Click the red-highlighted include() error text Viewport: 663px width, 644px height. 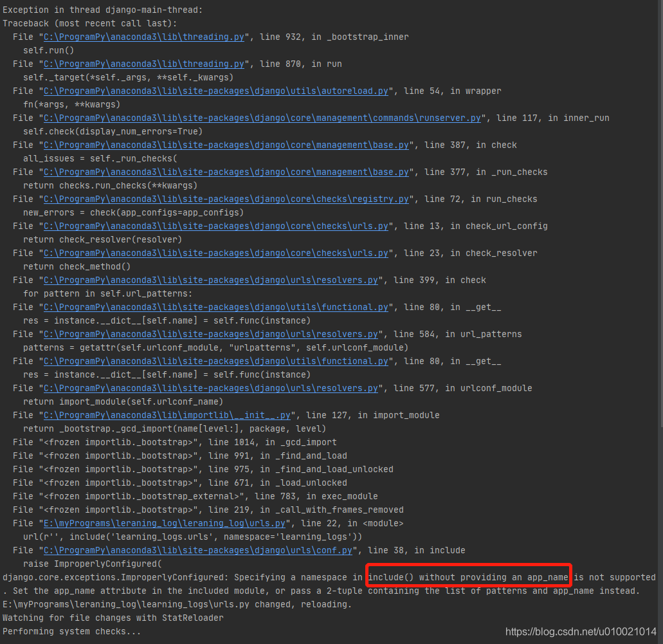coord(468,576)
